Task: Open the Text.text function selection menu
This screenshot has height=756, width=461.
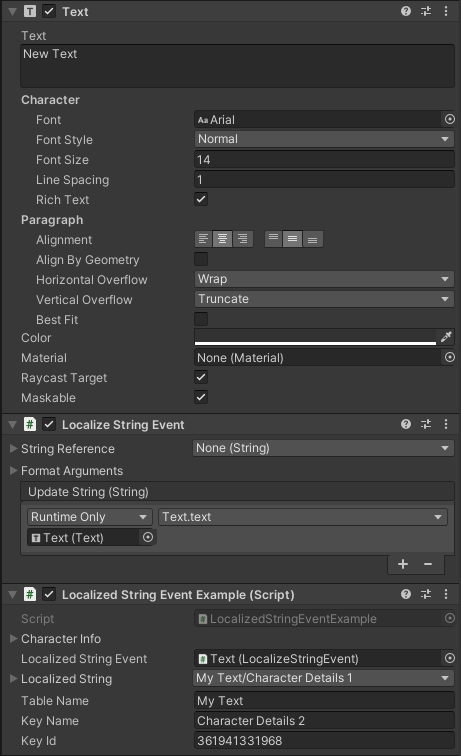Action: [303, 517]
